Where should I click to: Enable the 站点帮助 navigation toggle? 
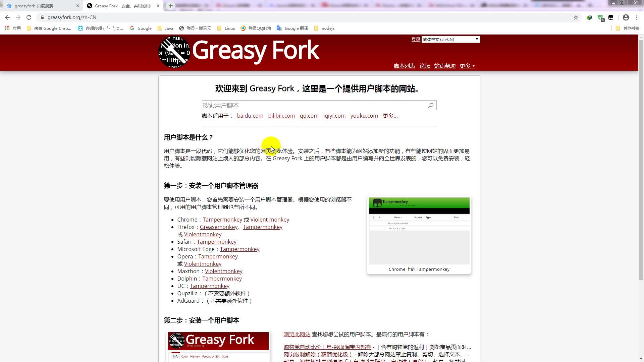point(445,65)
